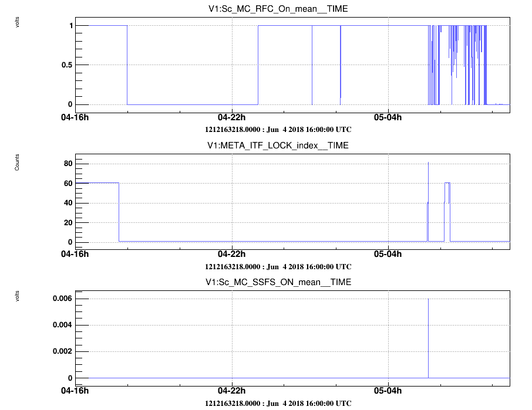The image size is (532, 410).
Task: Click y-axis value 0.5 on RFC_On plot
Action: click(67, 65)
